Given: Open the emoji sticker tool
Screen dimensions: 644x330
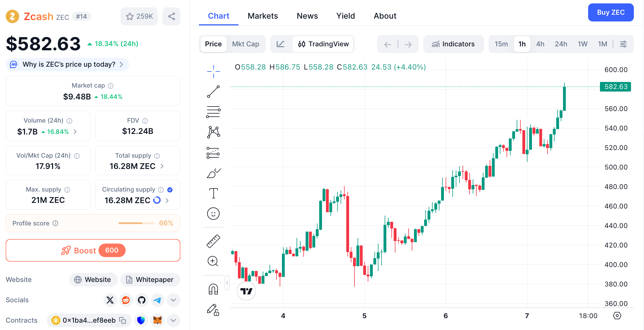Looking at the screenshot, I should pos(214,214).
